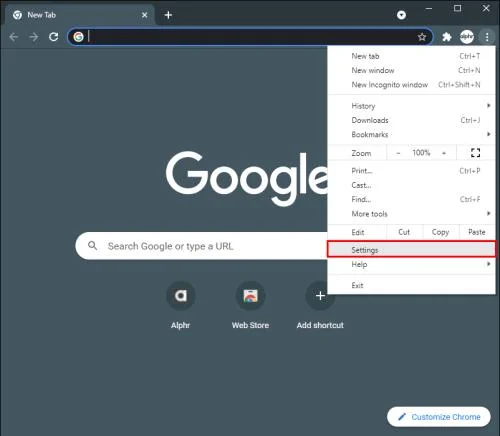Expand the Help submenu

(411, 264)
